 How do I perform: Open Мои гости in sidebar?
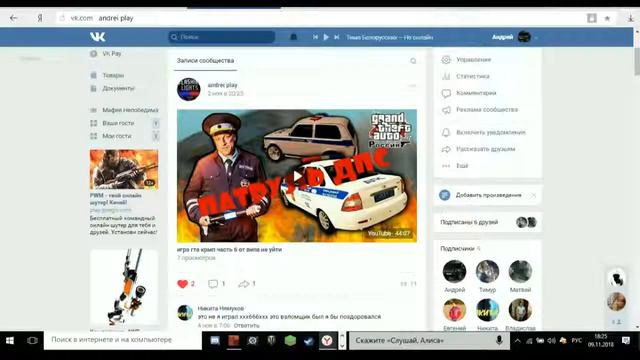click(x=117, y=136)
